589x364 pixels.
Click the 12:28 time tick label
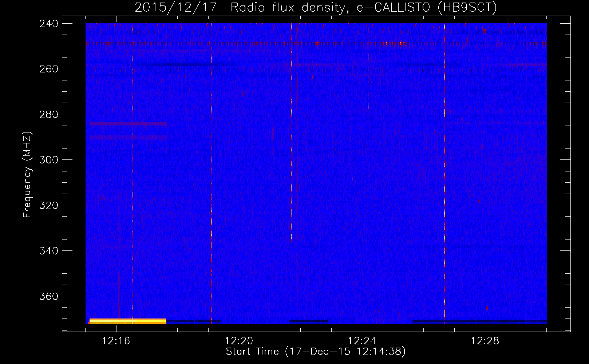[485, 341]
